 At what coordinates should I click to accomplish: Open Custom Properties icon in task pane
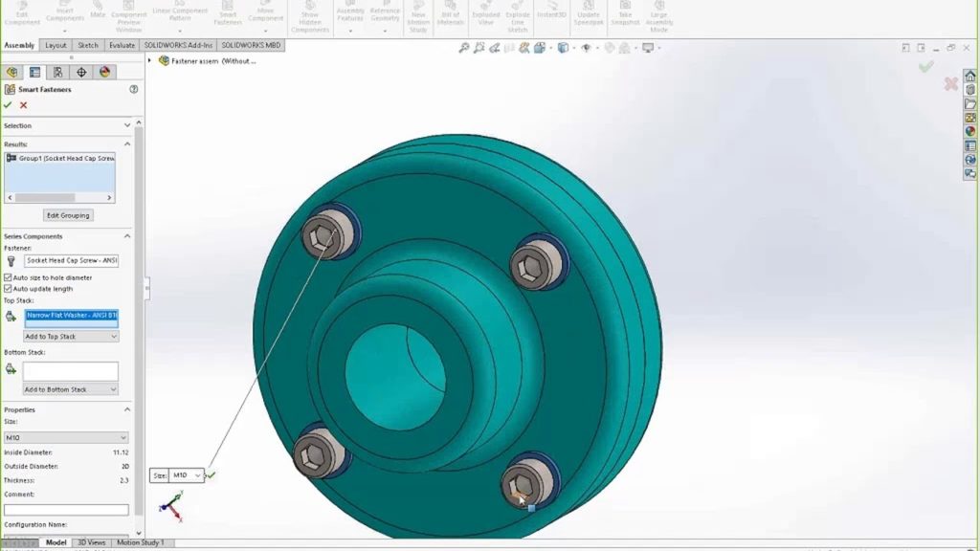[970, 145]
